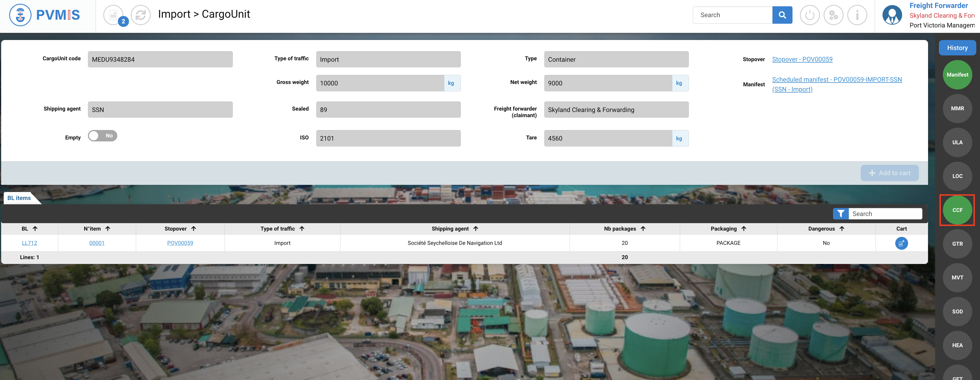Click the green CCF circle button

pos(957,210)
